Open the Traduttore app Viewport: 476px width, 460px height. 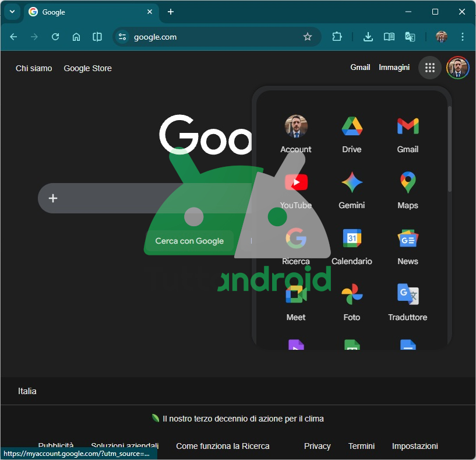point(408,302)
